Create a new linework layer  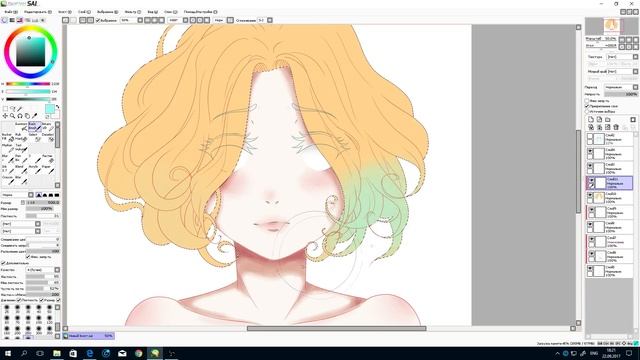[599, 120]
